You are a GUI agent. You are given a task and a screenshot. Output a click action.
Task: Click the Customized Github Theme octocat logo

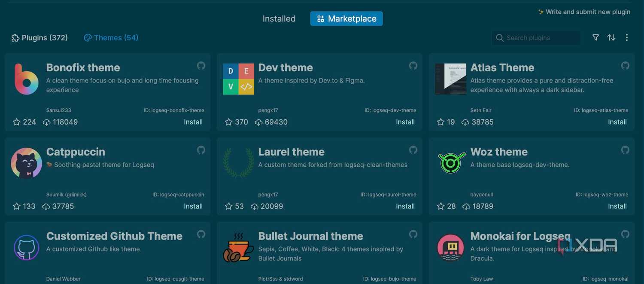point(26,247)
